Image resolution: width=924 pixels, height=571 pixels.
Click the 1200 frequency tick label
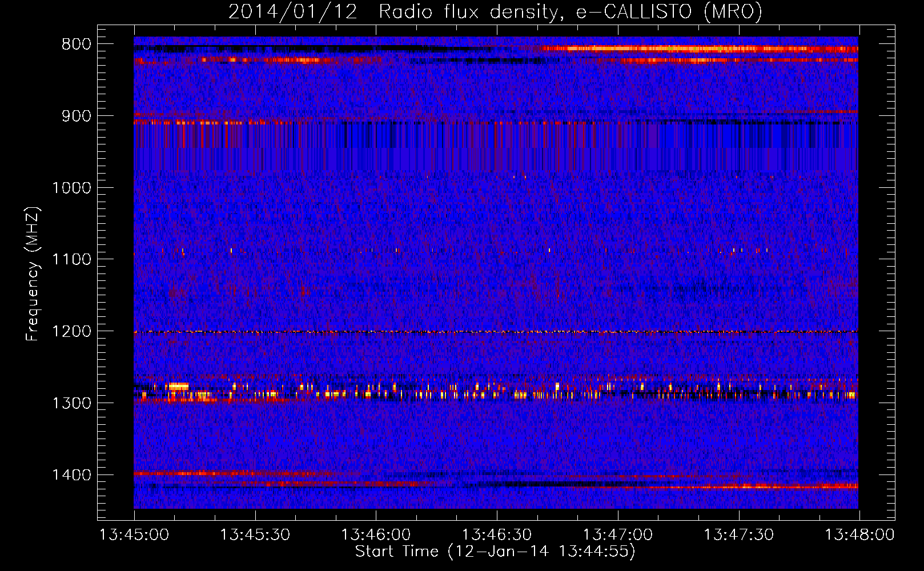[71, 332]
